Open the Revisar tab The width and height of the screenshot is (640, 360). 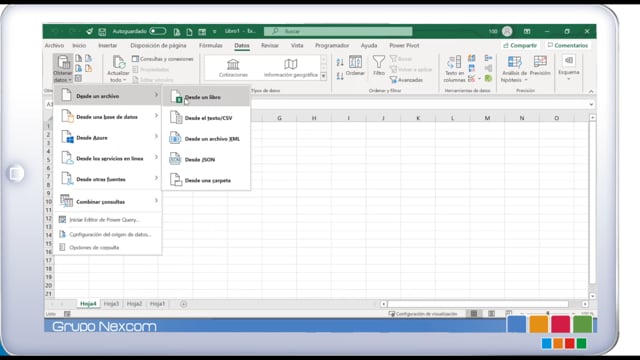pyautogui.click(x=270, y=45)
